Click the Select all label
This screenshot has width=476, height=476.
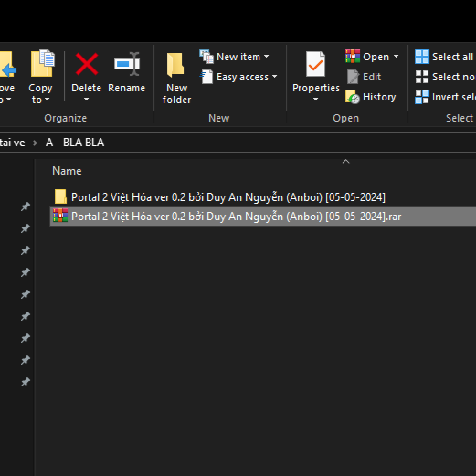(x=452, y=57)
